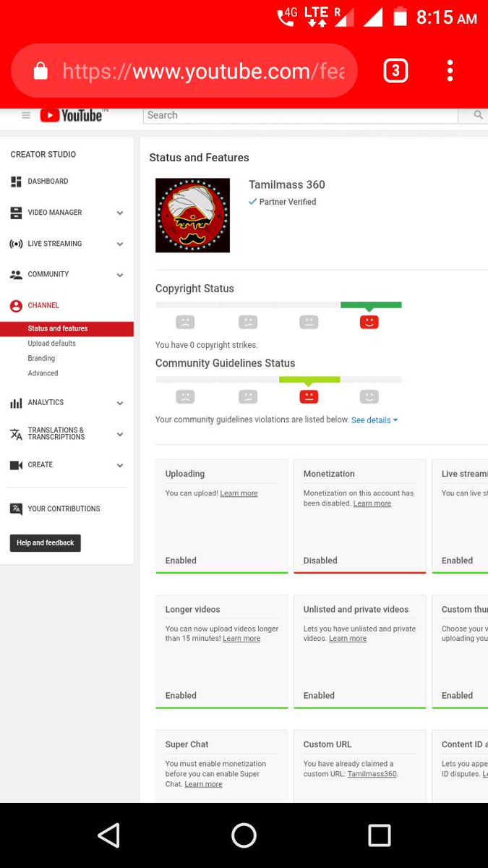
Task: Expand the Live Streaming section
Action: (120, 244)
